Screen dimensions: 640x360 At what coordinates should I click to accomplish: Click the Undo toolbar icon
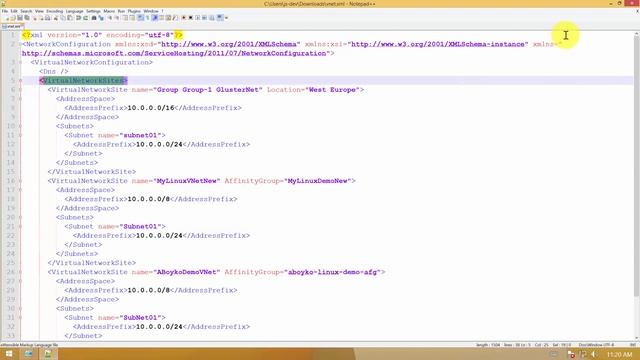(x=78, y=18)
